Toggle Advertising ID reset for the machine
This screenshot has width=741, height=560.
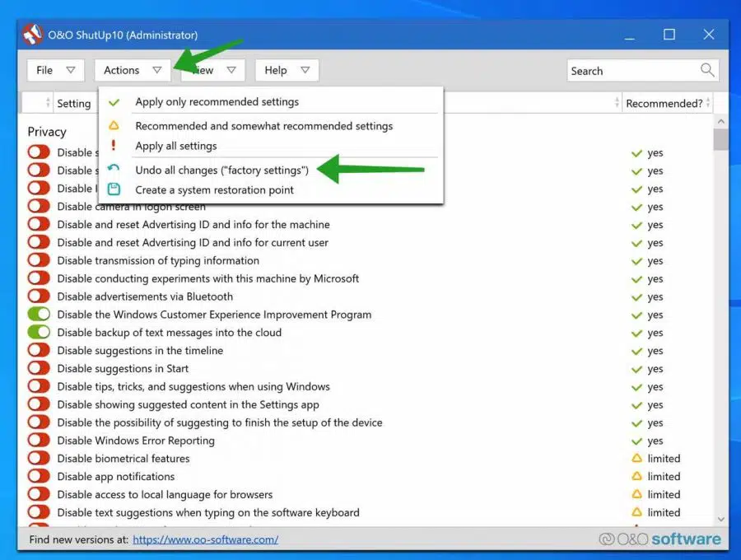pos(39,224)
